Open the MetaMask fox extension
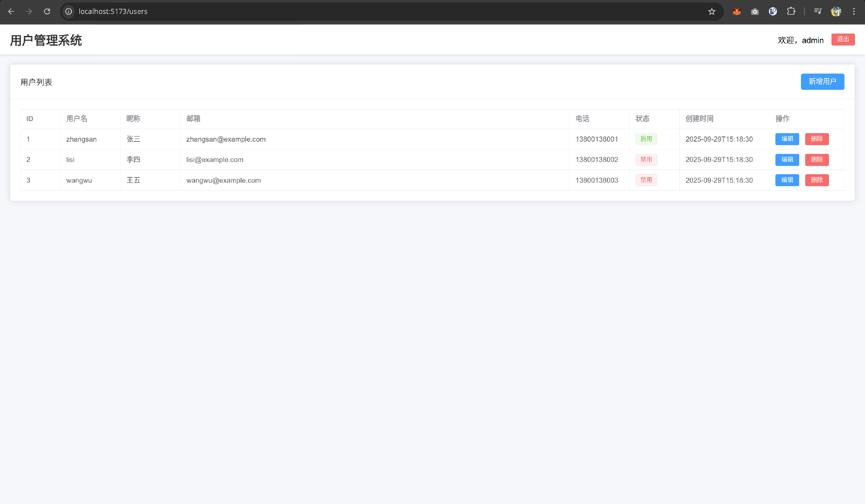This screenshot has width=865, height=504. 737,12
